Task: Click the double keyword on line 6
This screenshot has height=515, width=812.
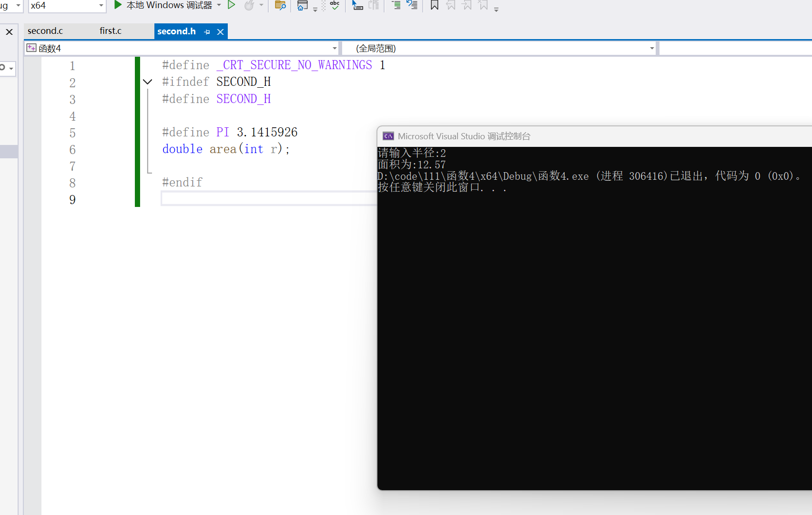Action: [x=183, y=149]
